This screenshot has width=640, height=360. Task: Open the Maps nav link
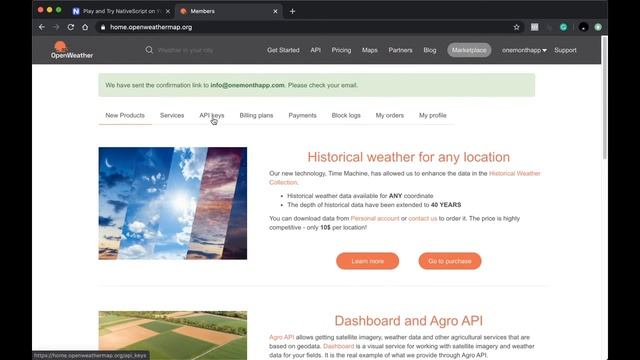(x=370, y=50)
